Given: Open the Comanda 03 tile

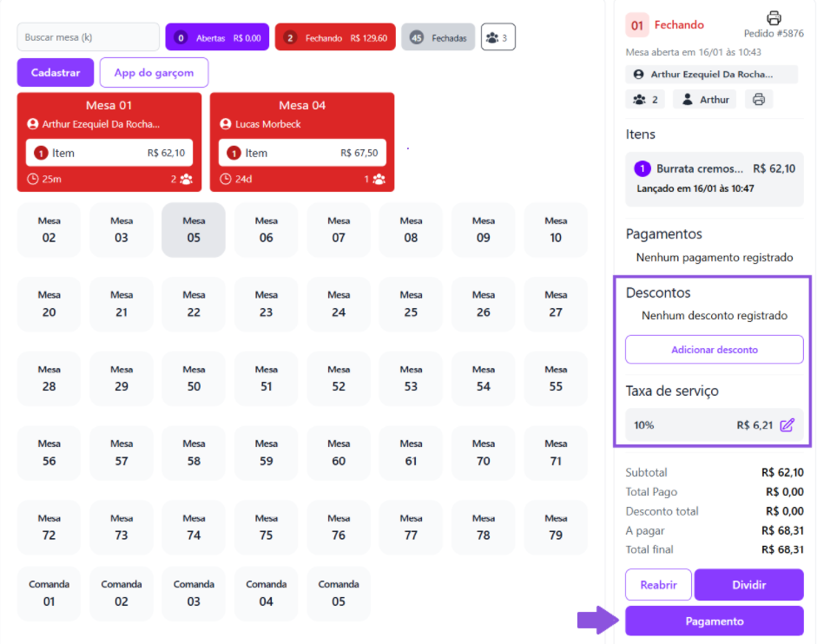Looking at the screenshot, I should pyautogui.click(x=194, y=594).
